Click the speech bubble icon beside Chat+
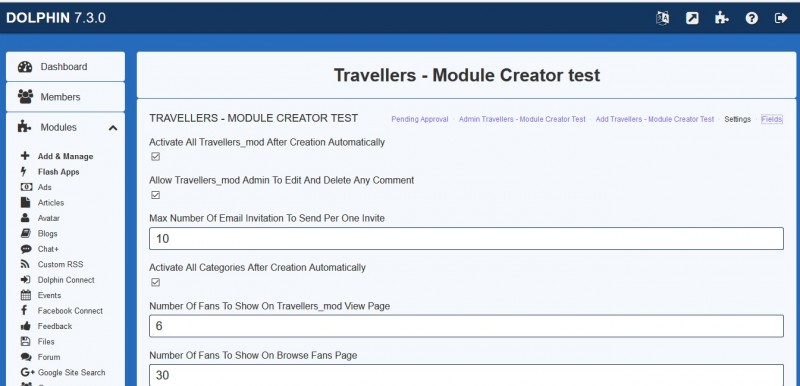 coord(26,249)
